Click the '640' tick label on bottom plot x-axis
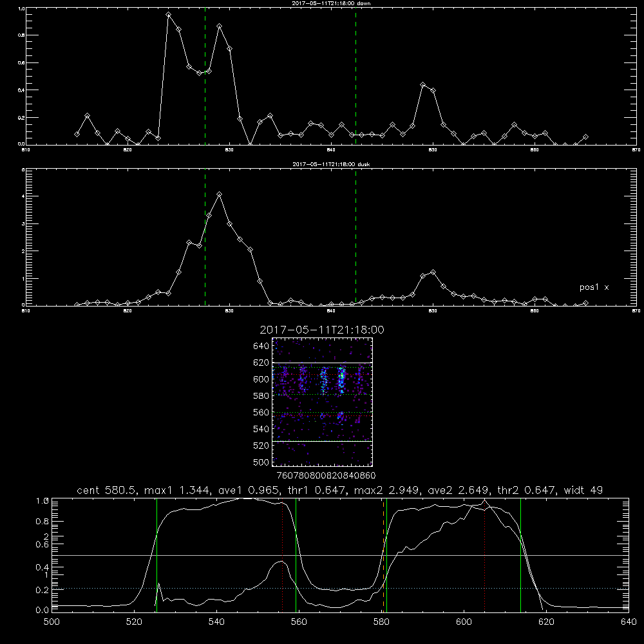The width and height of the screenshot is (644, 644). click(x=629, y=622)
